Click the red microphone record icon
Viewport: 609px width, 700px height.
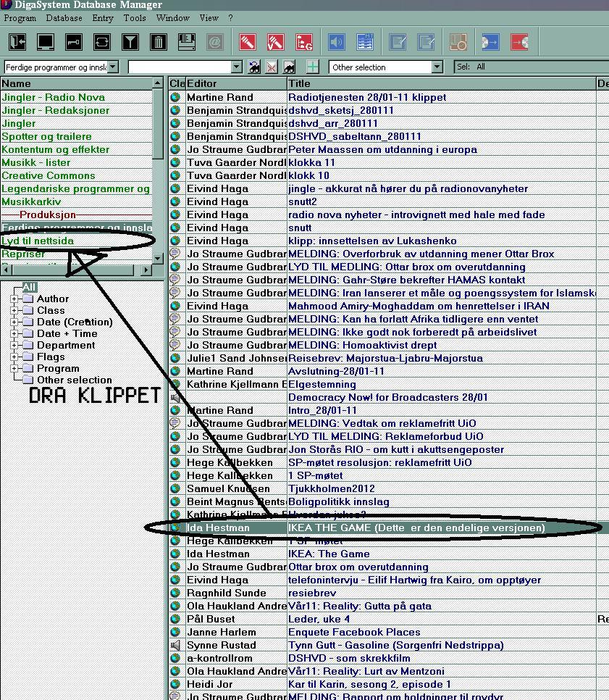point(247,42)
